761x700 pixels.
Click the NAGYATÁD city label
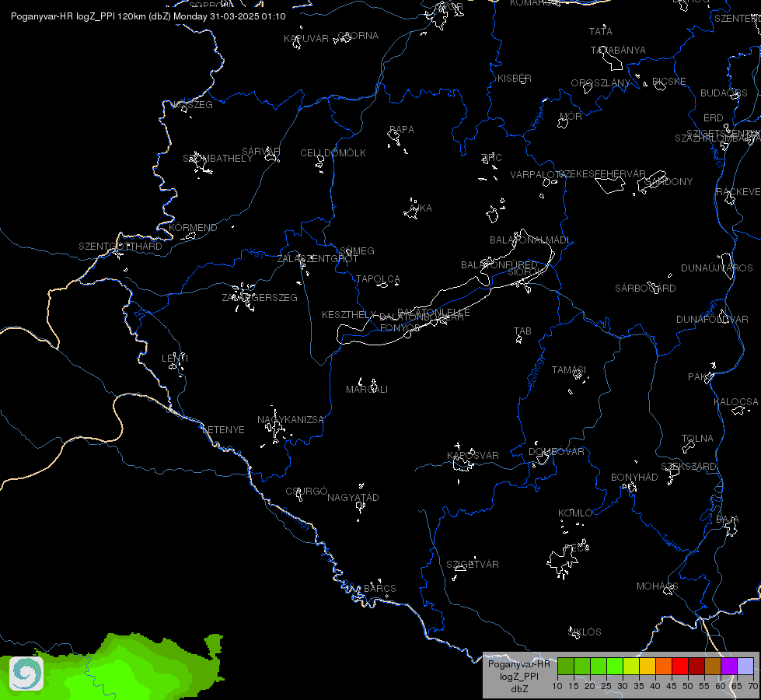(353, 498)
